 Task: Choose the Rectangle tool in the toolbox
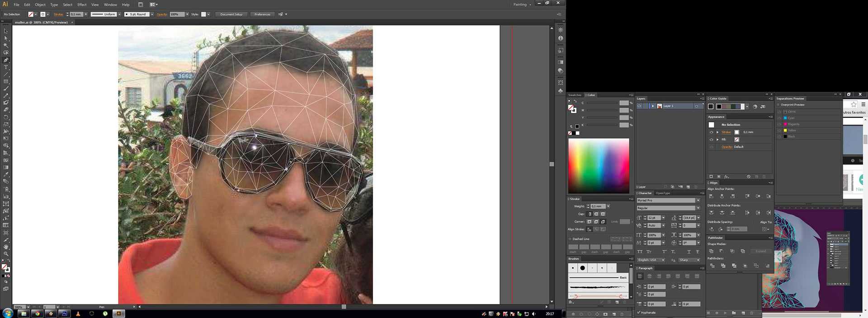(x=6, y=81)
